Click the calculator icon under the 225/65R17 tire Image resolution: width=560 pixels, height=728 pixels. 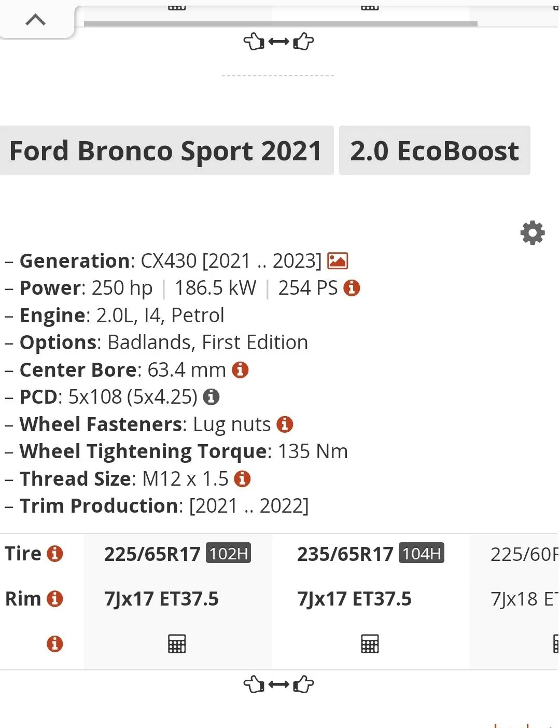tap(177, 644)
